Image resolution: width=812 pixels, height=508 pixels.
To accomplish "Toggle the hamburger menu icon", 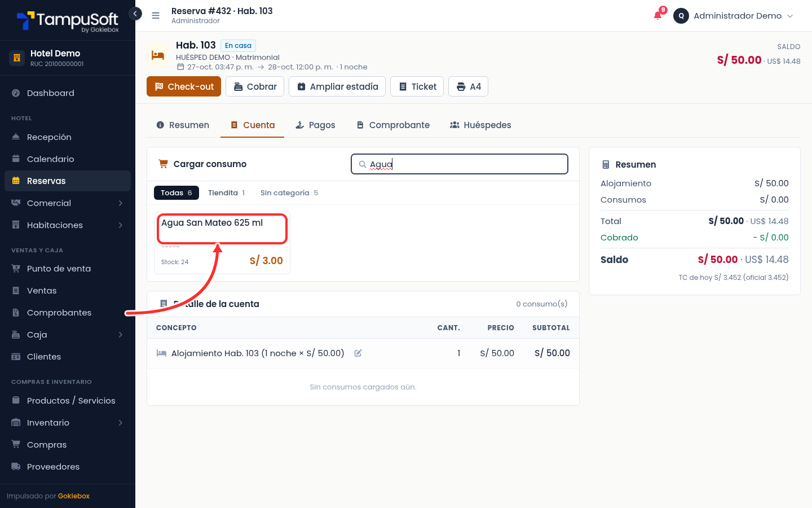I will coord(156,16).
